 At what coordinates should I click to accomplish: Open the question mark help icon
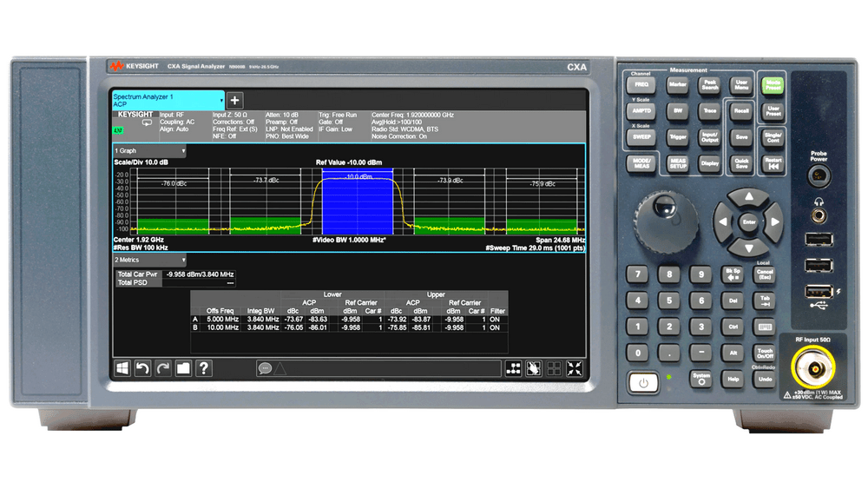[x=204, y=368]
